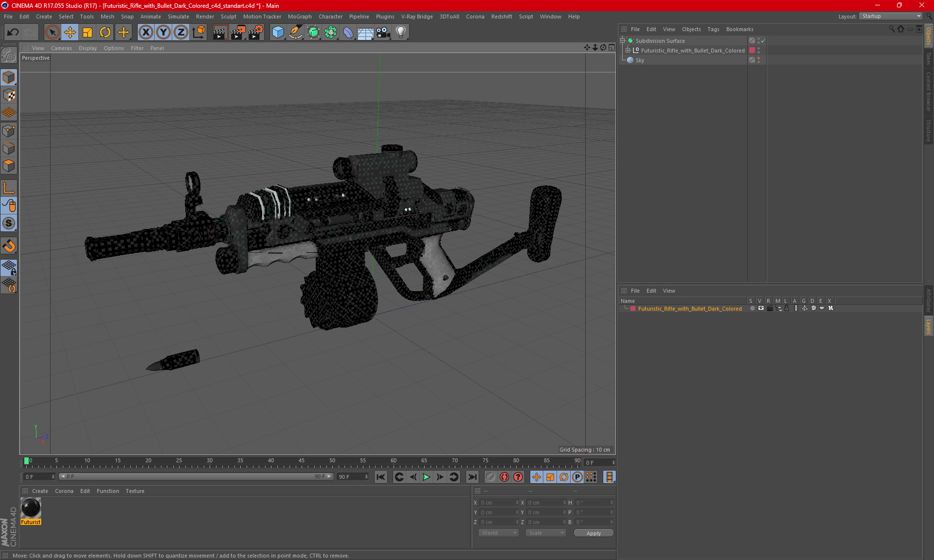The width and height of the screenshot is (934, 560).
Task: Open the MoGraph Array icon
Action: pos(331,33)
